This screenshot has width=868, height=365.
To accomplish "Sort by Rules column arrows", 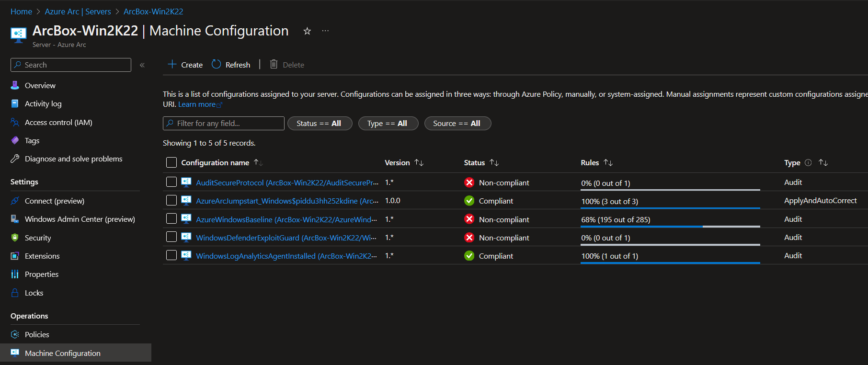I will pos(608,162).
